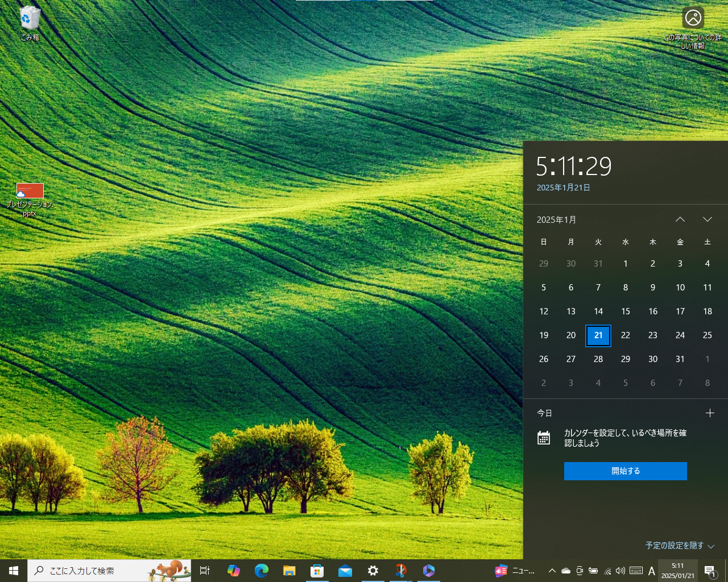728x582 pixels.
Task: Open the プレゼンテーション.pptx file on the desktop
Action: (x=29, y=190)
